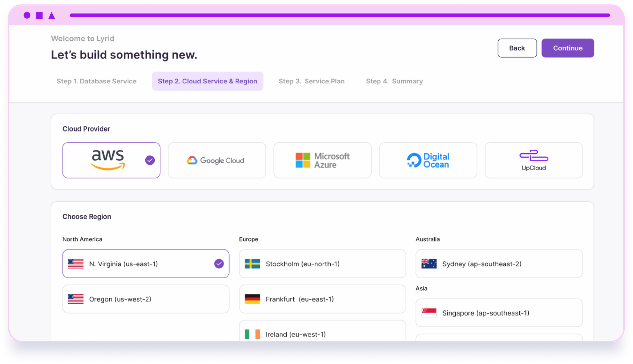Viewport: 633px width, 364px height.
Task: Click the Swedish flag next to Stockholm
Action: (x=252, y=264)
